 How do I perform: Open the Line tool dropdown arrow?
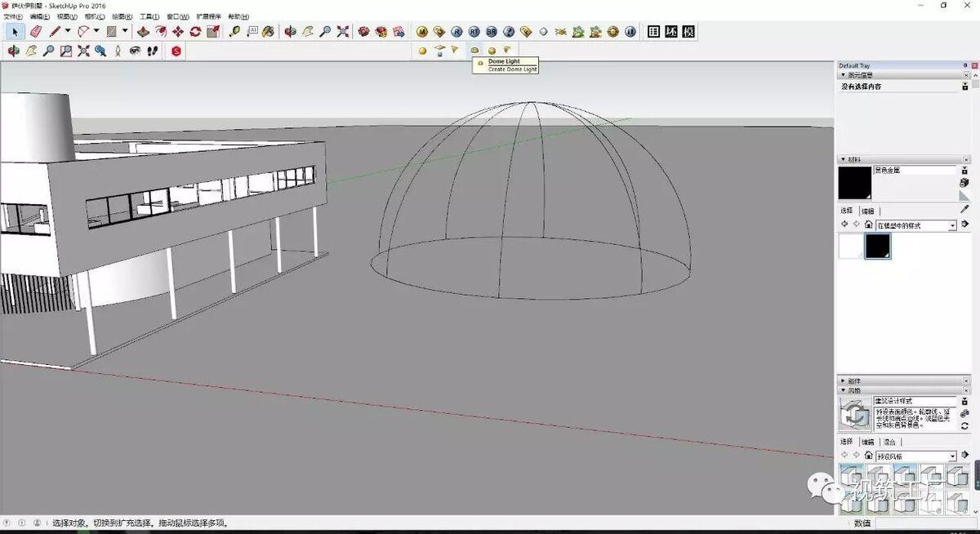(x=68, y=32)
